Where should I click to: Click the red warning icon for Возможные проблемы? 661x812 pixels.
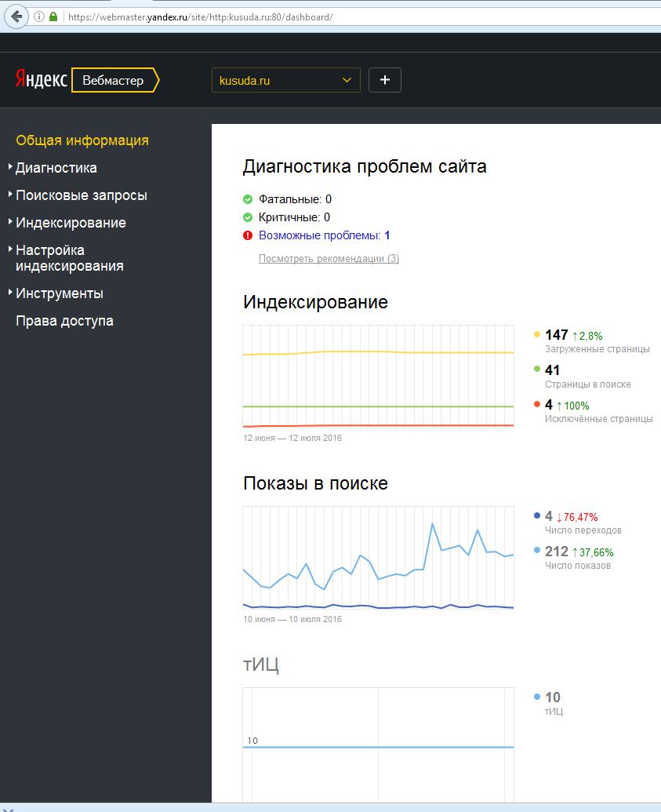(248, 235)
